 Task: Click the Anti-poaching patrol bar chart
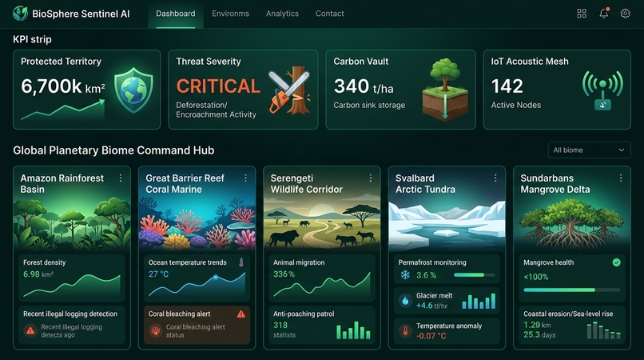tap(354, 330)
